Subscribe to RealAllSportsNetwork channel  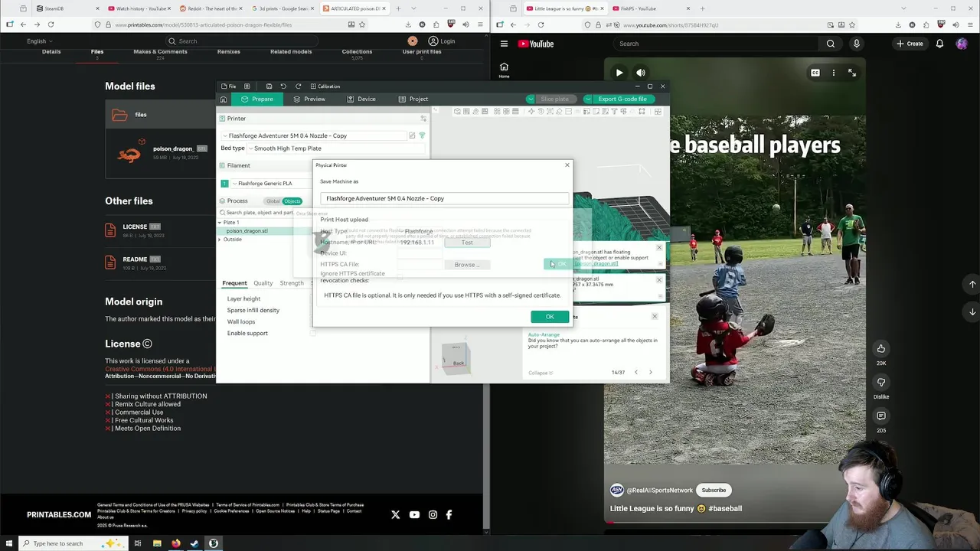pos(714,491)
